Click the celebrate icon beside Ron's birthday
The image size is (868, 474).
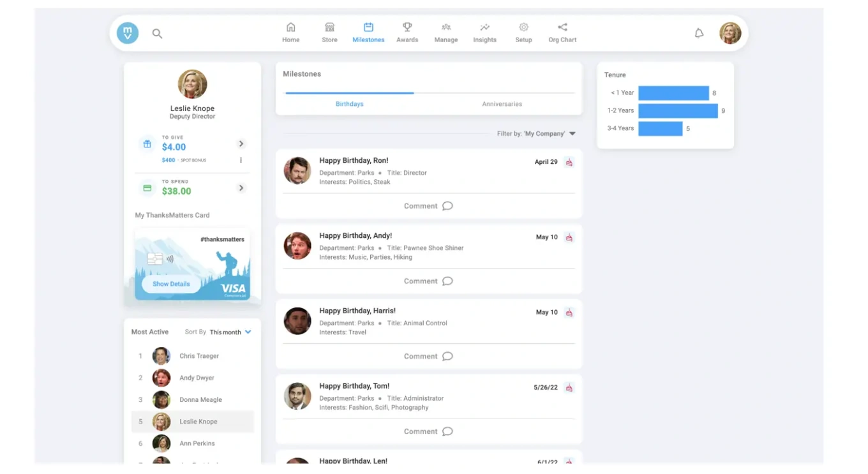pos(569,162)
